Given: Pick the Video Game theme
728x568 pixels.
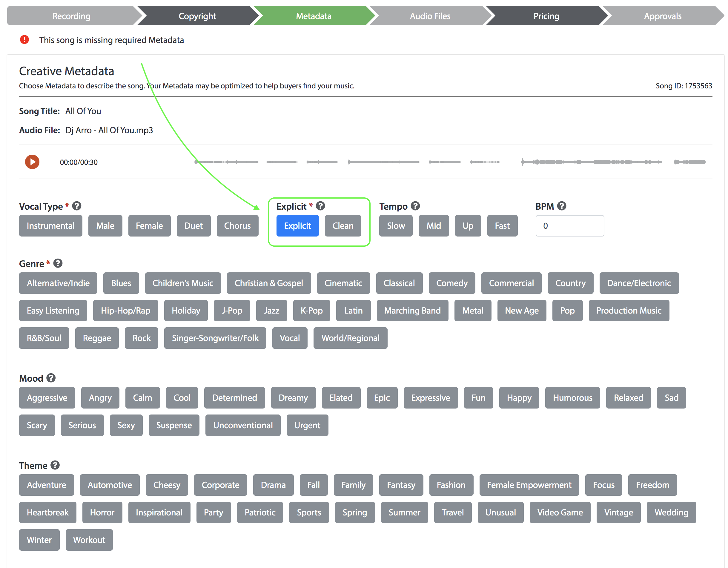Looking at the screenshot, I should (560, 512).
